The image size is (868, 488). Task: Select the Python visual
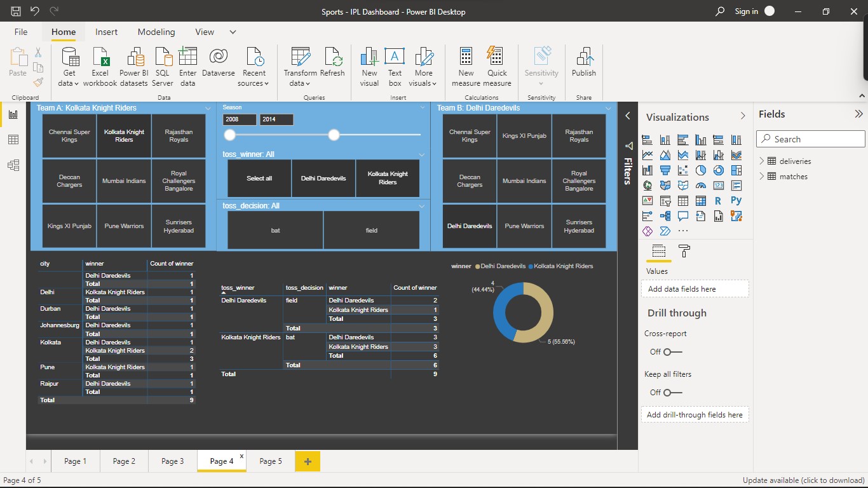click(736, 201)
